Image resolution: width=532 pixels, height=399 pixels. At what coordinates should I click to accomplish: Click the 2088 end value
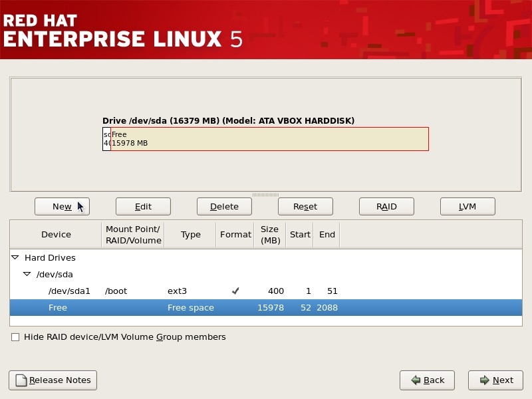[x=327, y=307]
